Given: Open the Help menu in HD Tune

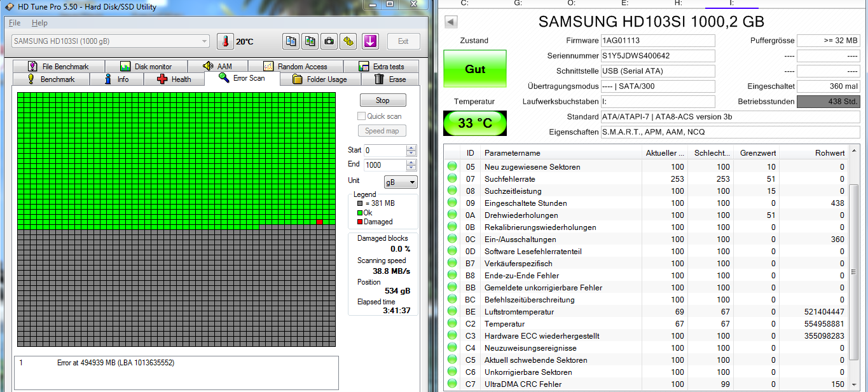Looking at the screenshot, I should 39,23.
